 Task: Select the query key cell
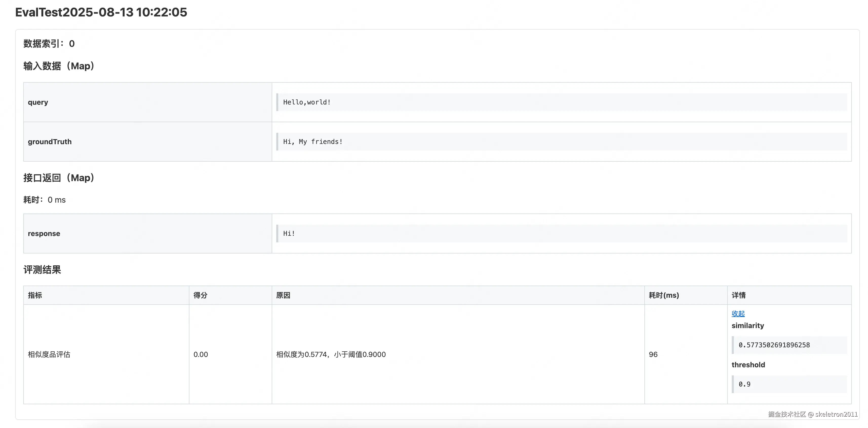(148, 102)
